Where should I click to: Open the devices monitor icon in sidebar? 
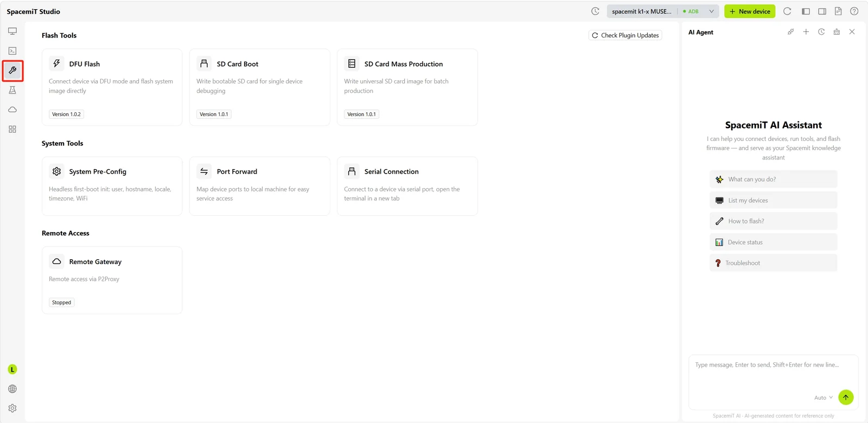(12, 31)
